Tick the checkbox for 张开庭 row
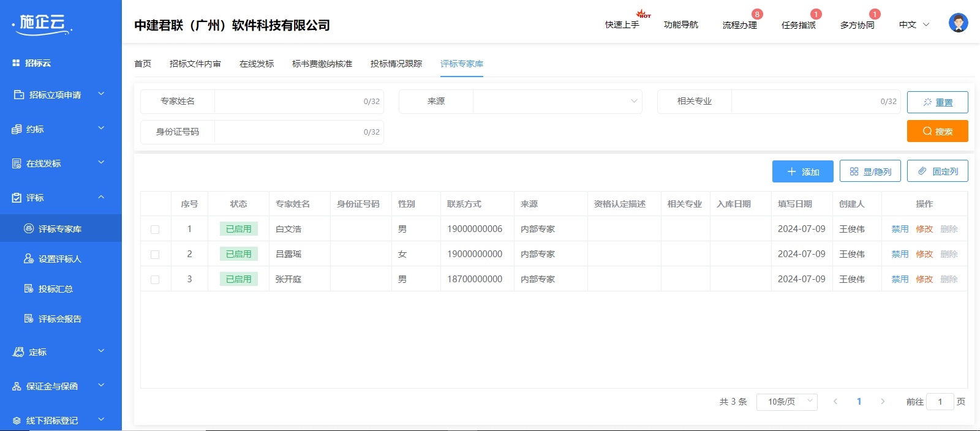980x431 pixels. (155, 280)
